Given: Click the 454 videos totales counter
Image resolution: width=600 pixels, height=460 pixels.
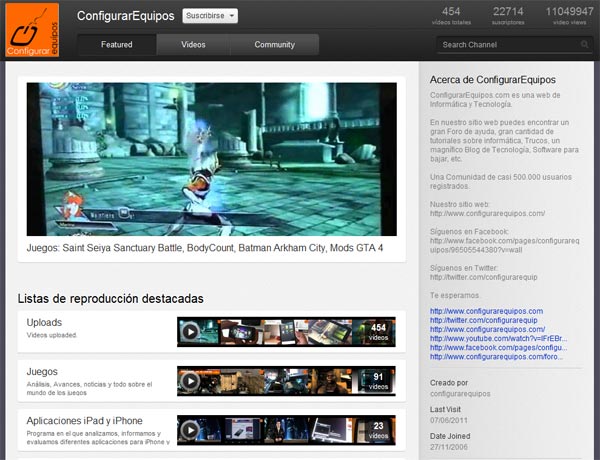Looking at the screenshot, I should [x=451, y=16].
